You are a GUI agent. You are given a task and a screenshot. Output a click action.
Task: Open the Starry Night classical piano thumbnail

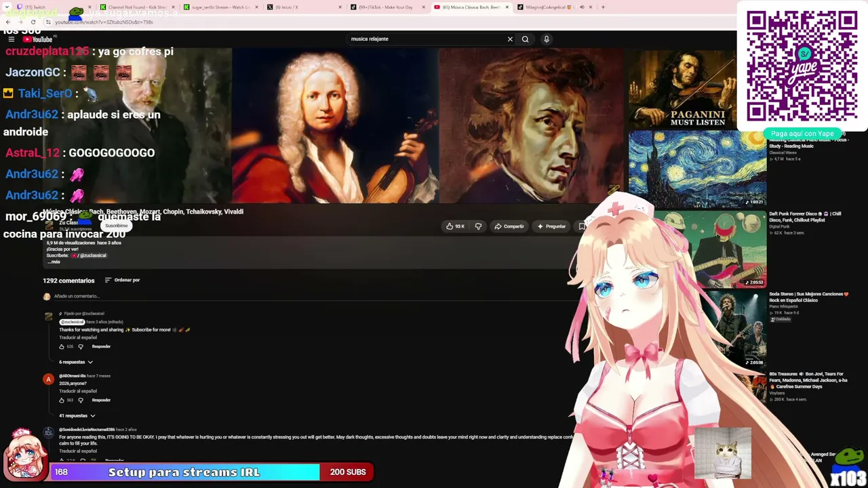tap(697, 169)
